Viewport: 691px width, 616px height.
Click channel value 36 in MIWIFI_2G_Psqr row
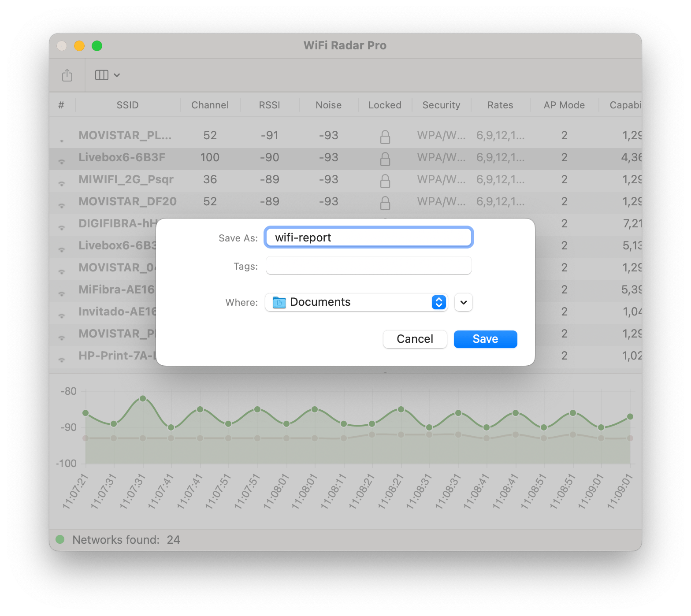[x=210, y=179]
